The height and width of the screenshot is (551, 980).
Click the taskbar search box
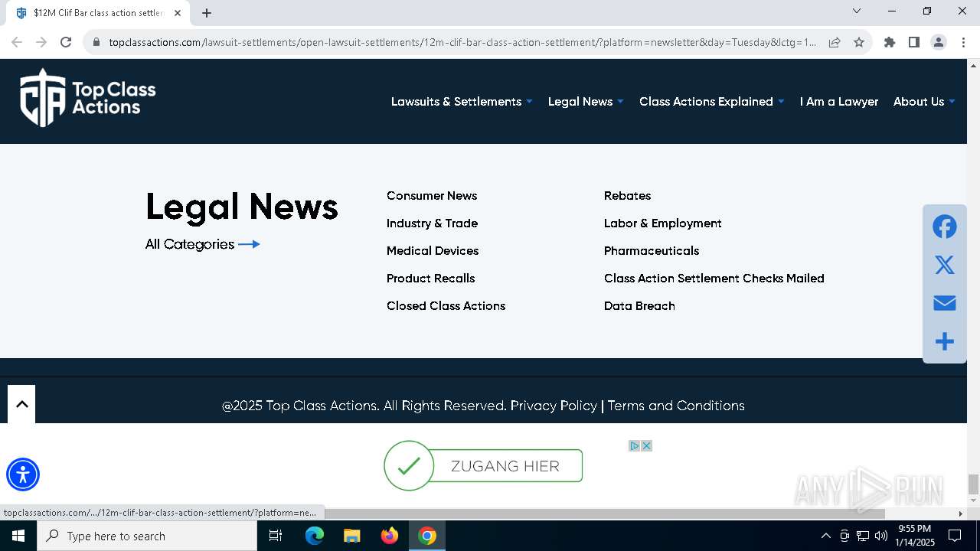point(147,536)
